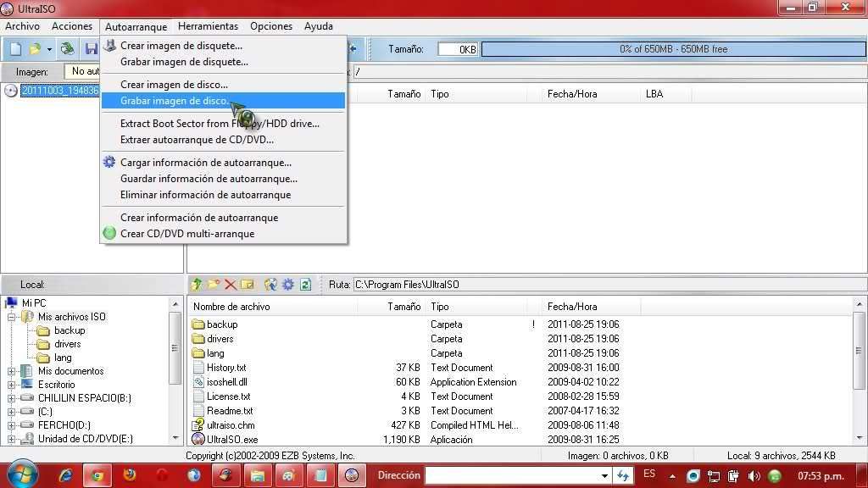
Task: Click the 0% of 650MB capacity bar
Action: (673, 49)
